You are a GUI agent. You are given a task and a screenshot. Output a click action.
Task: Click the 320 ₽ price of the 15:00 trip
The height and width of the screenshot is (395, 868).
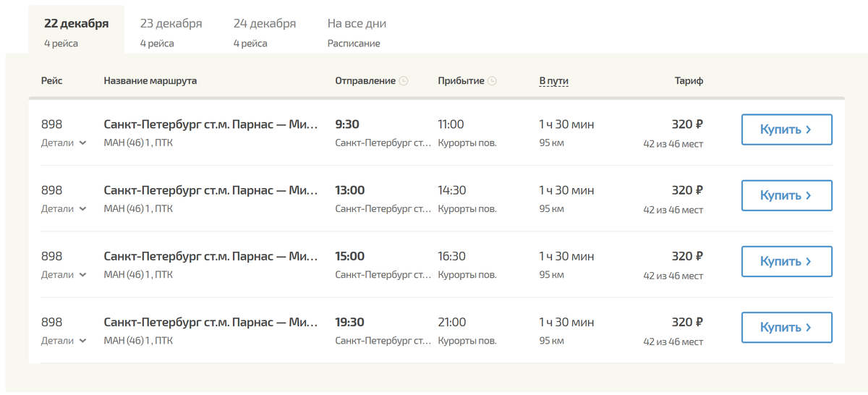[687, 256]
